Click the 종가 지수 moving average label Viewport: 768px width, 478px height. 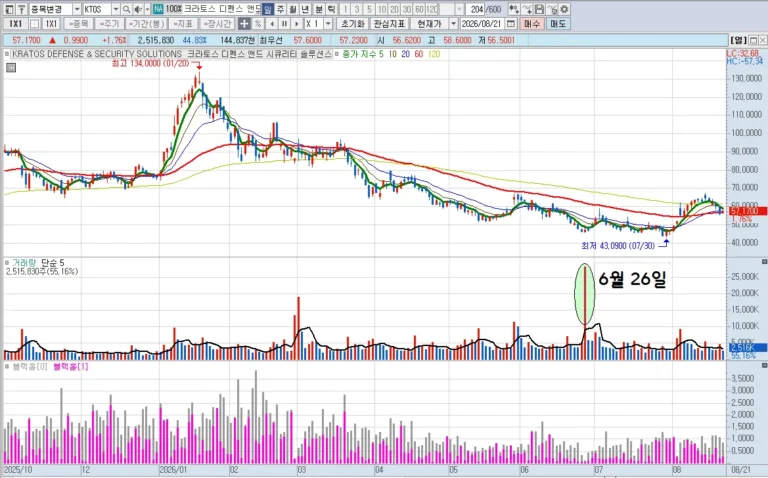click(x=359, y=54)
